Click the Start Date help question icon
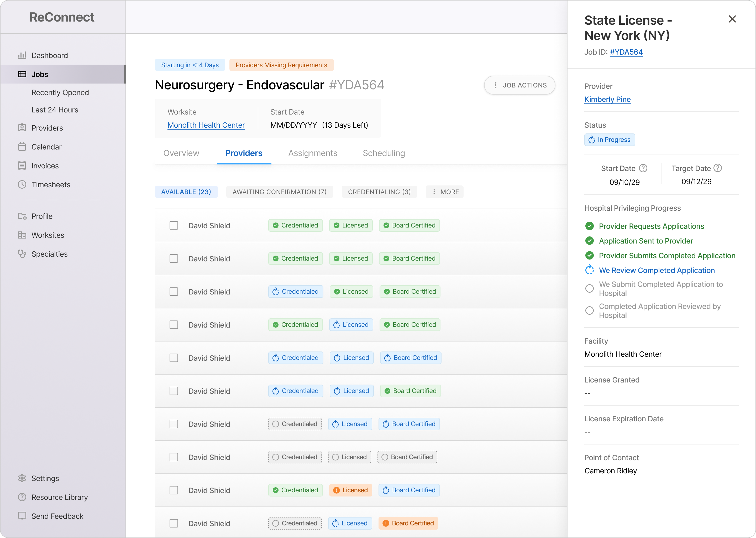The height and width of the screenshot is (538, 756). (643, 168)
